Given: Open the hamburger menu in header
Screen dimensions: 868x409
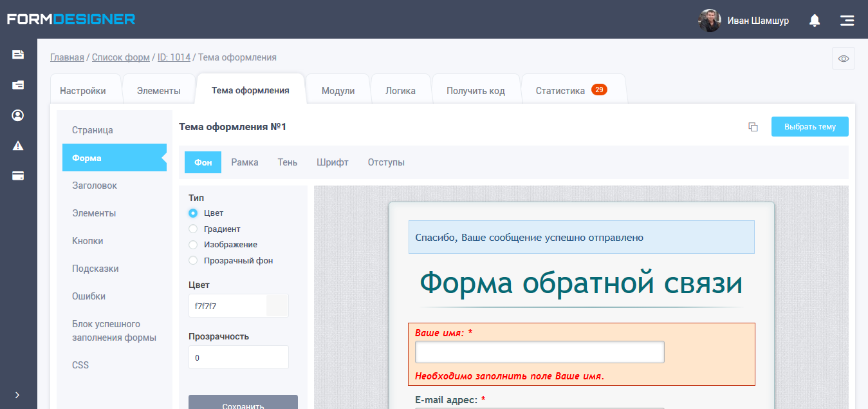Looking at the screenshot, I should pos(847,21).
